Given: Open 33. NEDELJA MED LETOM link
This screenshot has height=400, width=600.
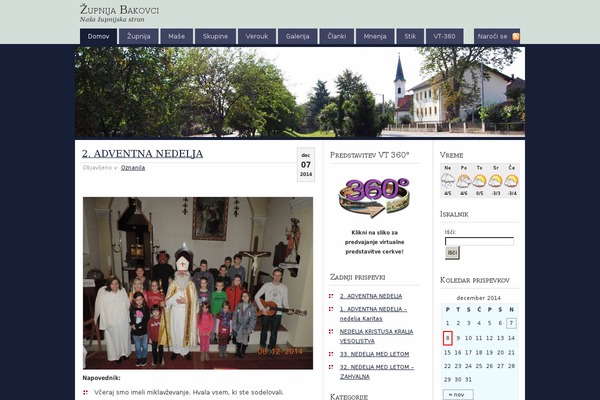Looking at the screenshot, I should click(374, 354).
